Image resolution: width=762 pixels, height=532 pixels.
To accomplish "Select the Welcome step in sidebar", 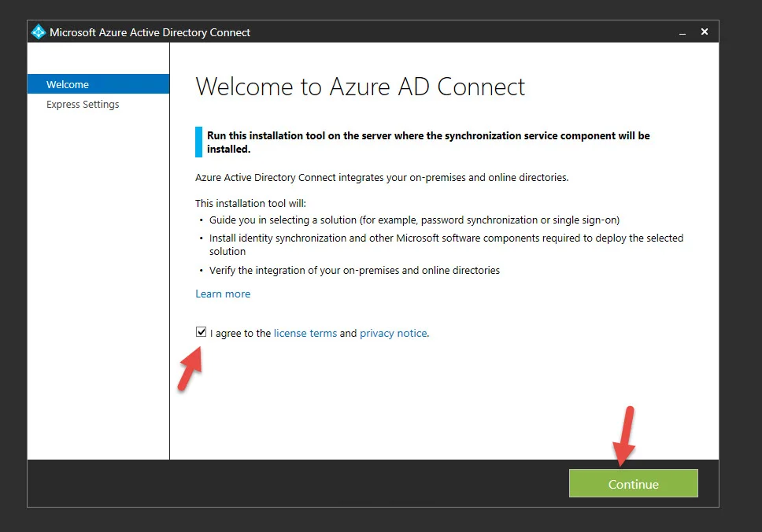I will pos(98,84).
